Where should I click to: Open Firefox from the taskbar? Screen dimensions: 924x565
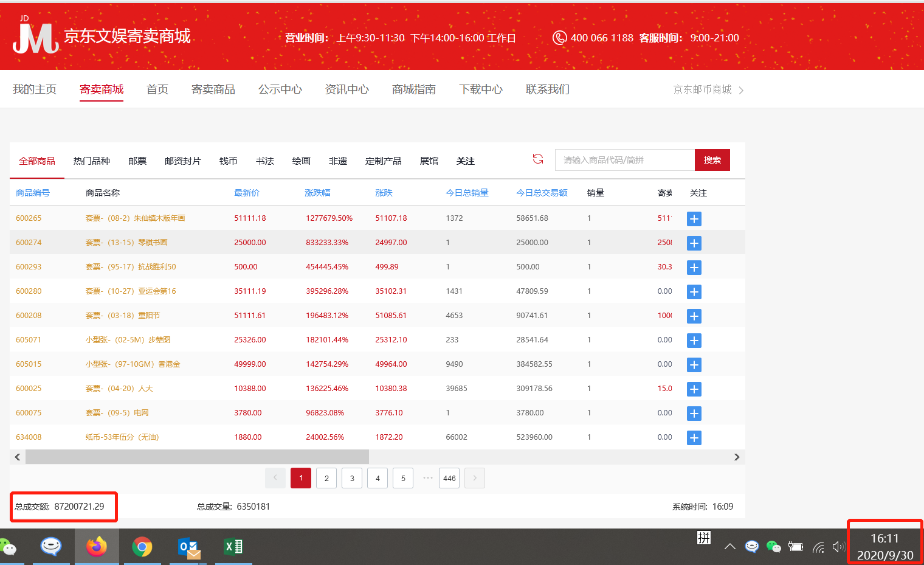(97, 546)
